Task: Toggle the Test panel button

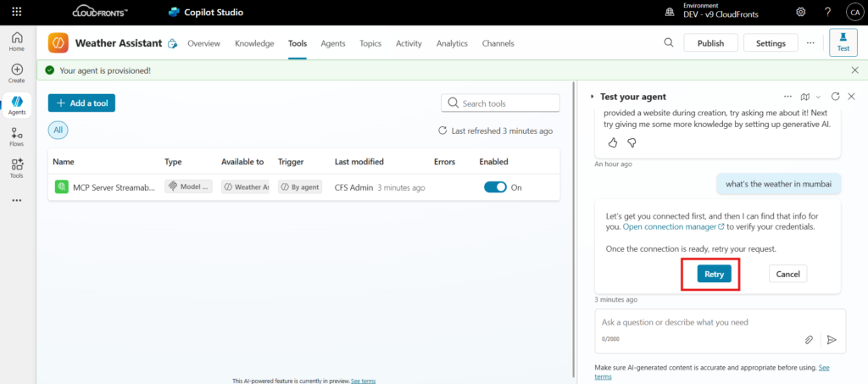Action: click(x=843, y=42)
